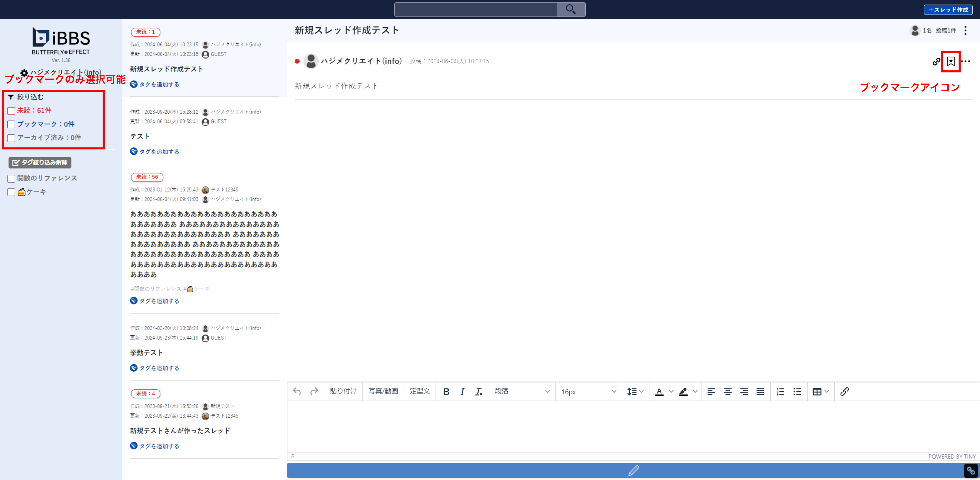Copy post link via chain icon
This screenshot has height=480, width=980.
tap(936, 61)
